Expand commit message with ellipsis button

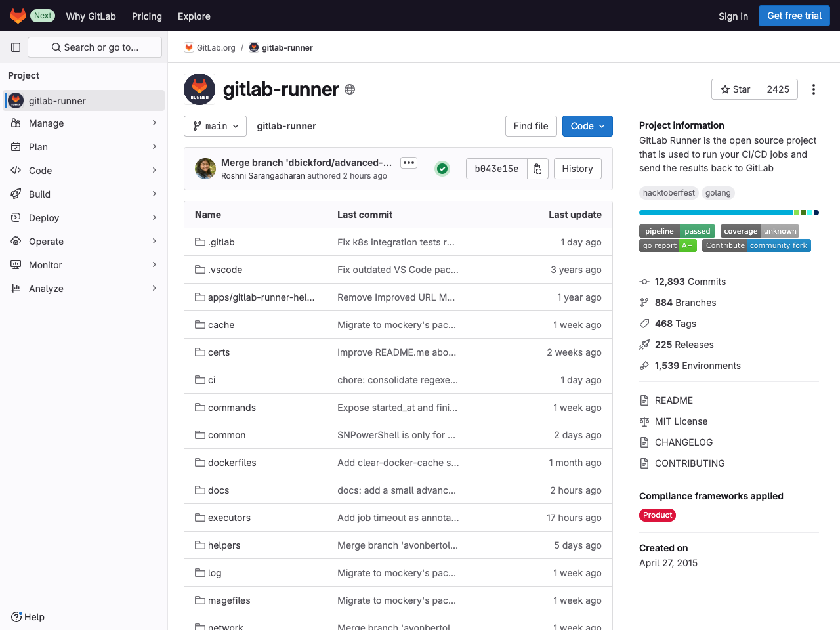point(409,163)
